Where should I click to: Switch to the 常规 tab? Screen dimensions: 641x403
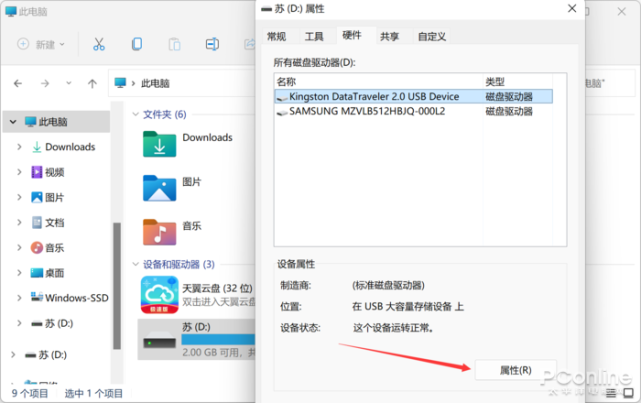click(276, 36)
